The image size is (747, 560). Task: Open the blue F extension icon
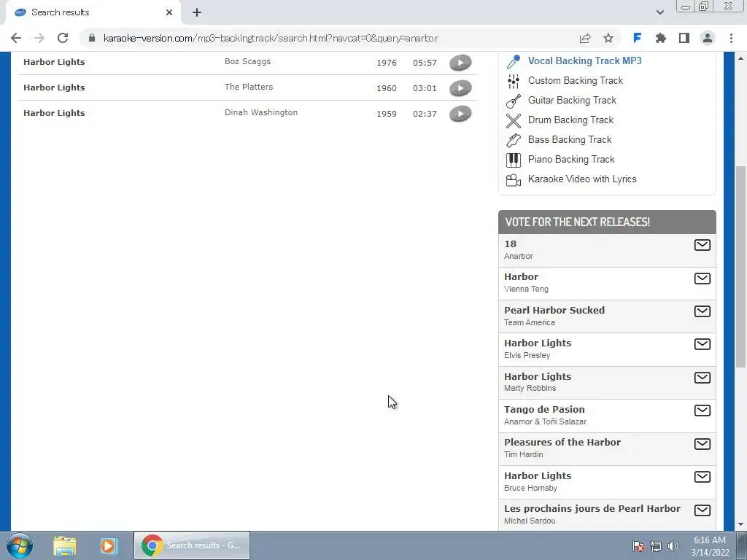click(x=637, y=38)
